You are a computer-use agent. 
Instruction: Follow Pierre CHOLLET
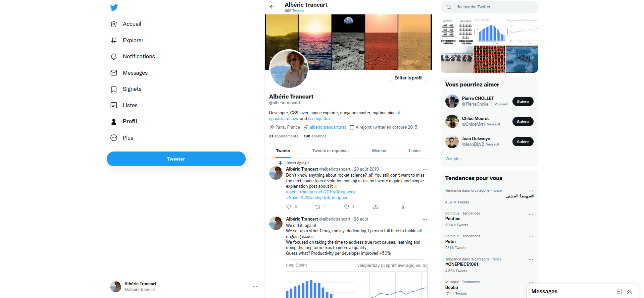pyautogui.click(x=523, y=102)
